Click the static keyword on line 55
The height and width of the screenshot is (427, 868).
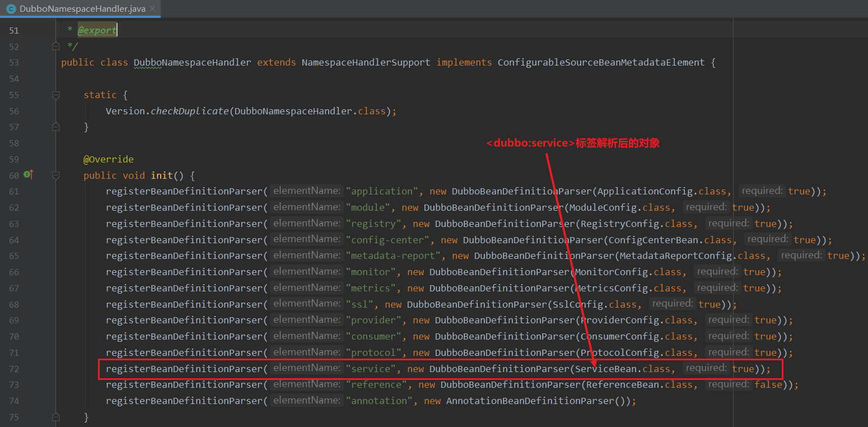point(100,95)
